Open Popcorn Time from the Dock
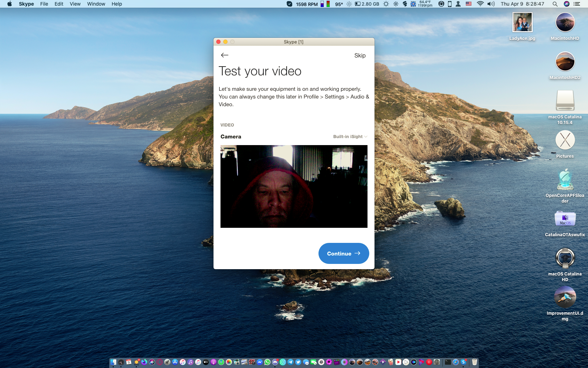Screen dimensions: 588x368 pos(390,362)
